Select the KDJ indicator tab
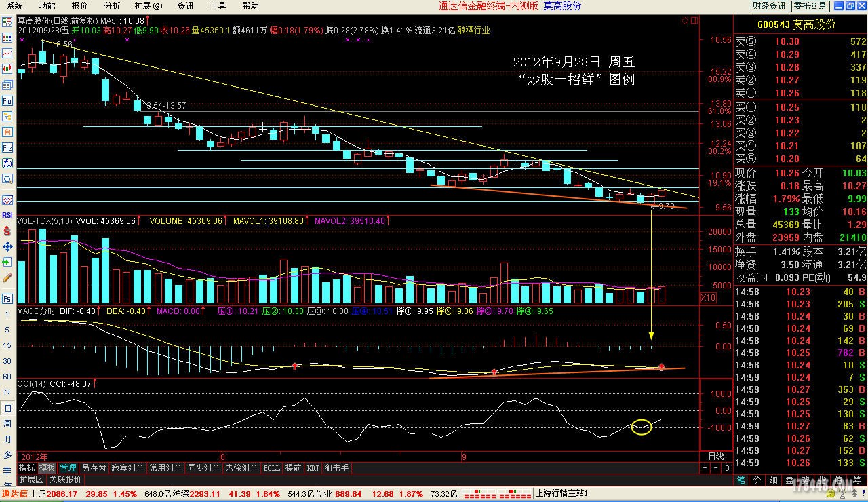 click(313, 468)
